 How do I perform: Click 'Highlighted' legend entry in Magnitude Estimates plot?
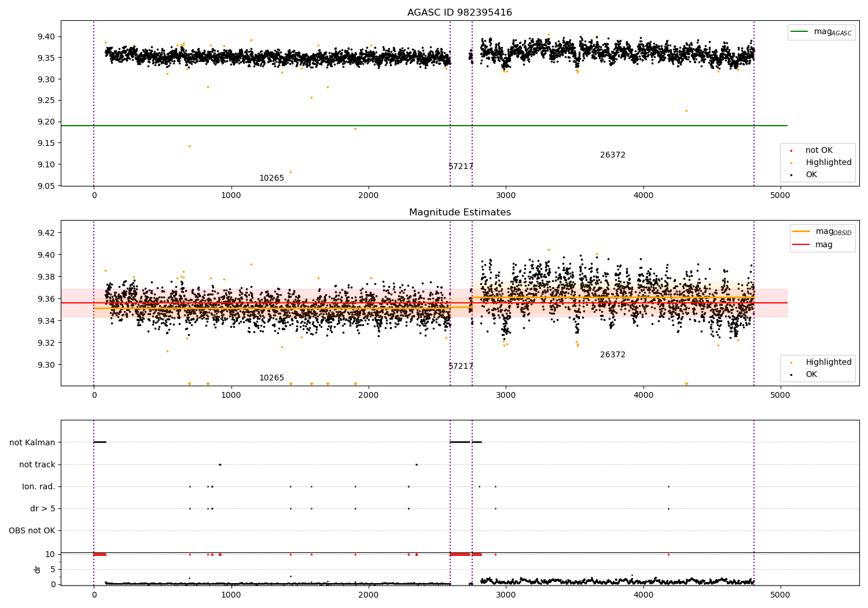[x=828, y=362]
